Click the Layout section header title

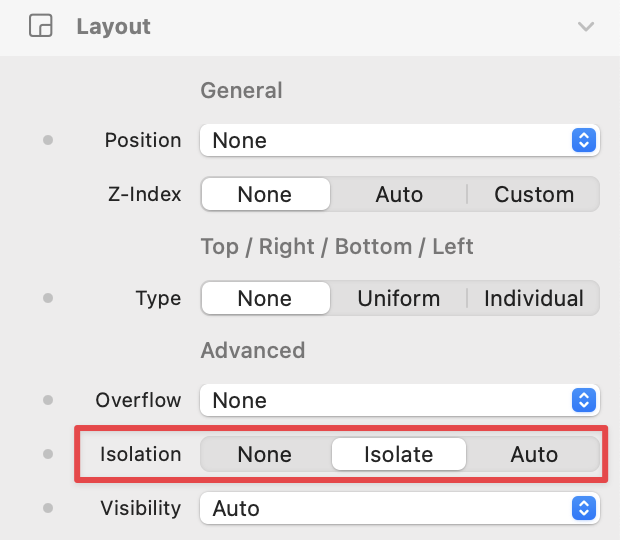113,26
